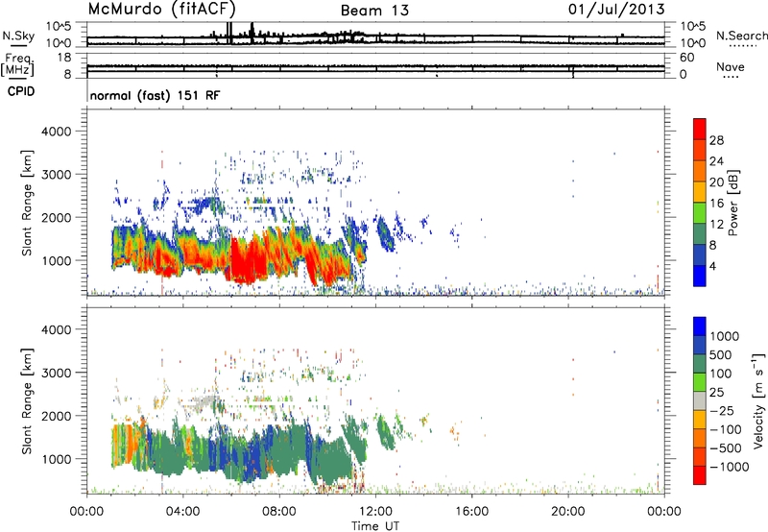This screenshot has height=532, width=768.
Task: Select the N.Search legend label
Action: [x=741, y=36]
